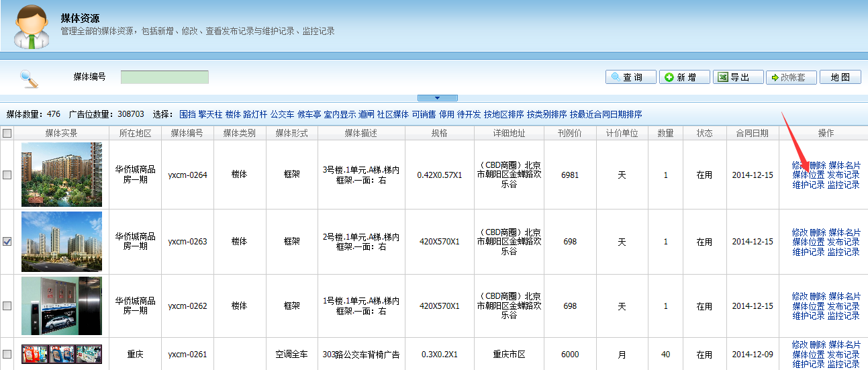Open the thumbnail image of yxcm-0262
The image size is (868, 370).
point(62,306)
